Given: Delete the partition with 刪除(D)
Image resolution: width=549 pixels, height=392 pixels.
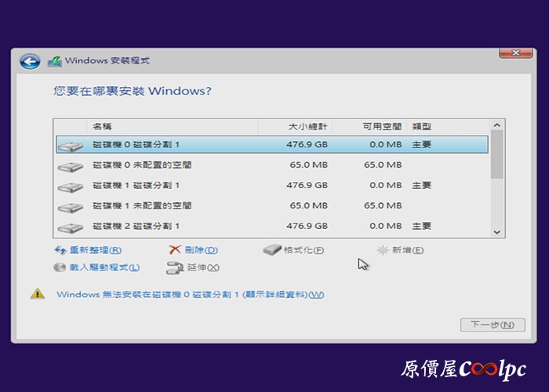Looking at the screenshot, I should 202,250.
